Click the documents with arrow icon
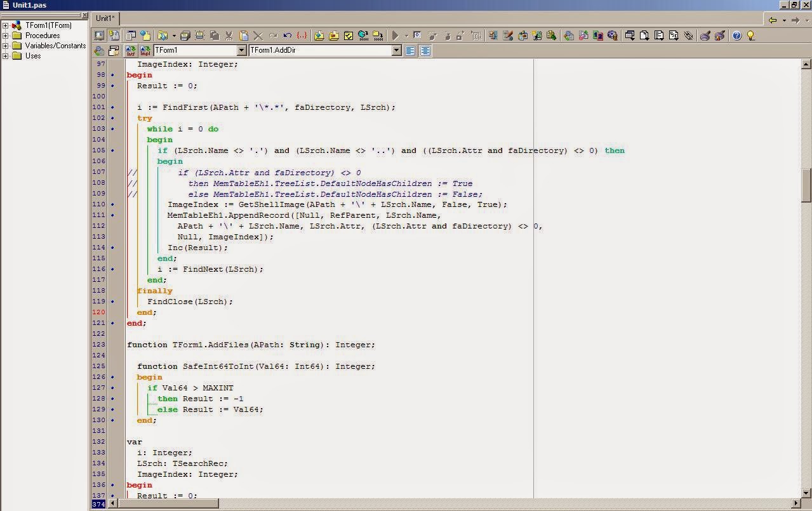Image resolution: width=812 pixels, height=511 pixels. coord(644,36)
